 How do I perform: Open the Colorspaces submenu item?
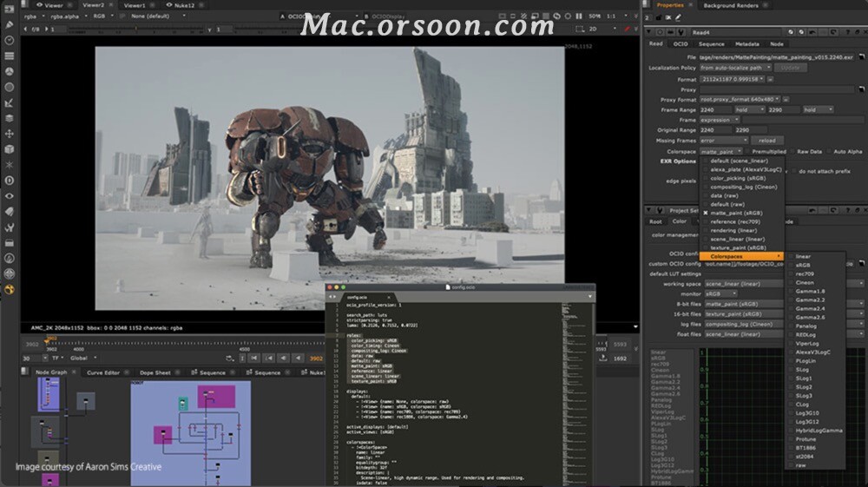[x=742, y=257]
